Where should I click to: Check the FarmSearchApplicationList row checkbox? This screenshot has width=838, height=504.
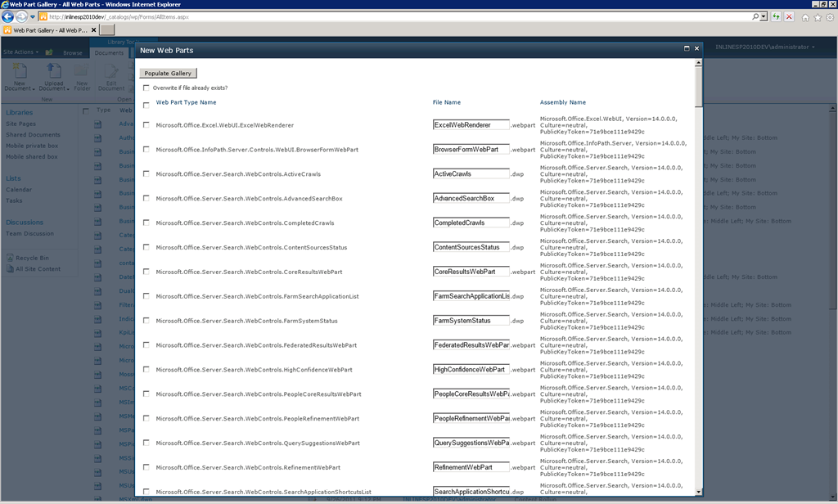pos(146,296)
